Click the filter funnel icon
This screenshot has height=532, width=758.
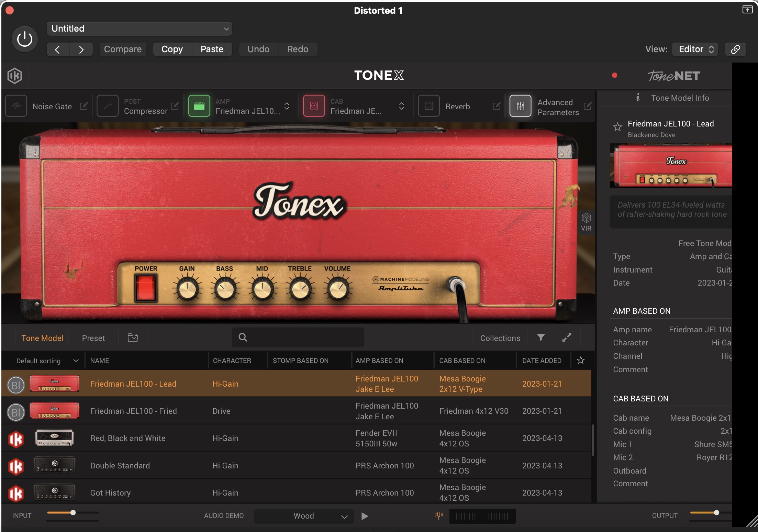[541, 337]
